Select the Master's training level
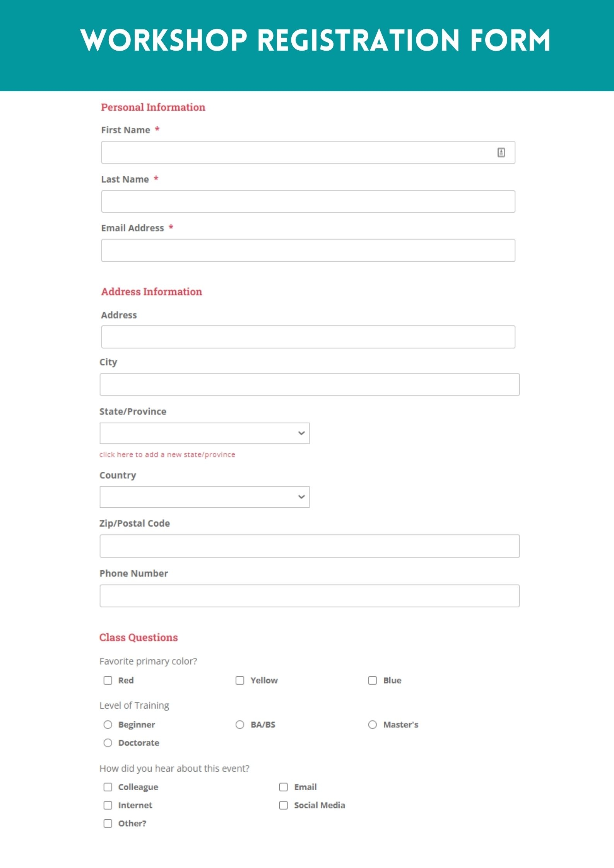This screenshot has height=868, width=614. pyautogui.click(x=373, y=725)
